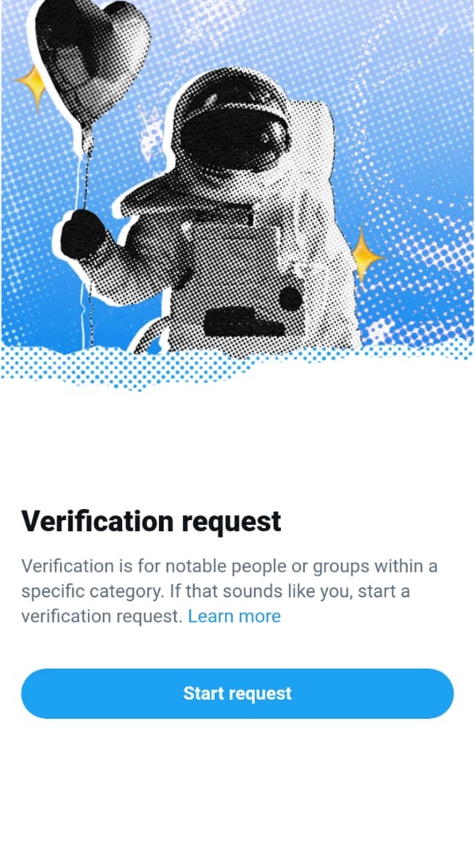This screenshot has width=475, height=868.
Task: Open the Learn more link
Action: pyautogui.click(x=234, y=616)
